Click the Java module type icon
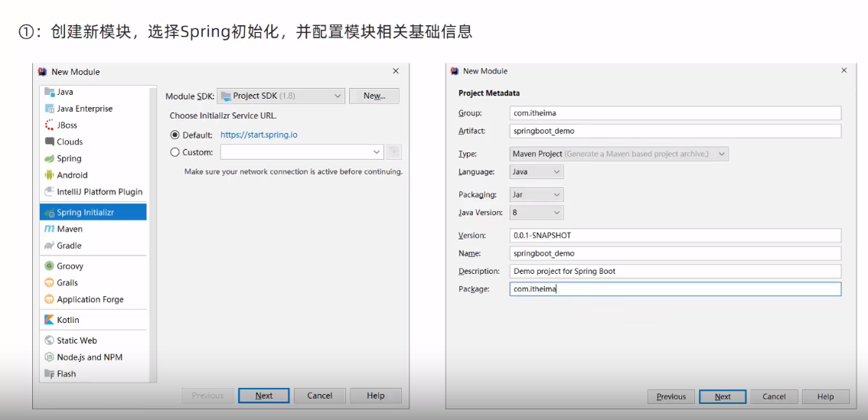Screen dimensions: 868x420 [49, 92]
